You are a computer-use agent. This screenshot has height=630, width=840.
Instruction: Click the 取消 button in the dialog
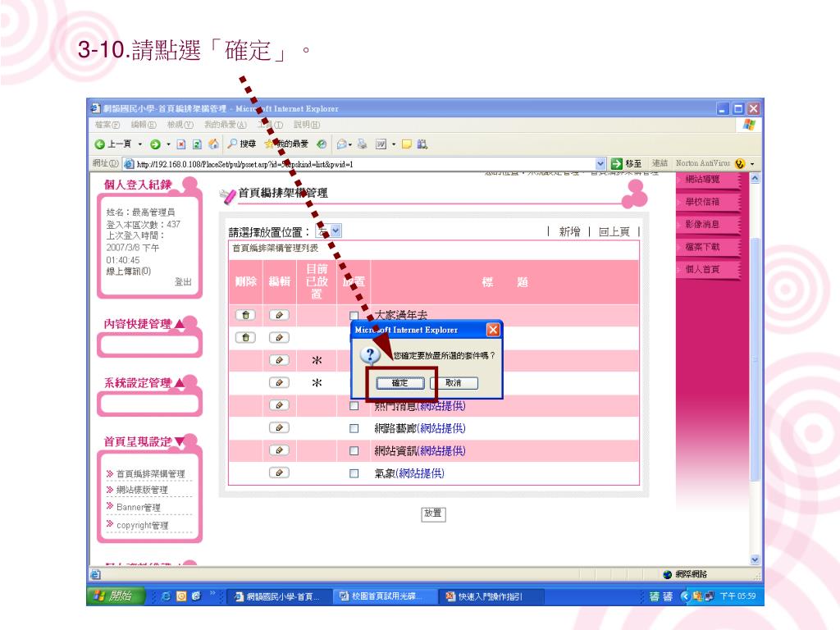tap(453, 383)
